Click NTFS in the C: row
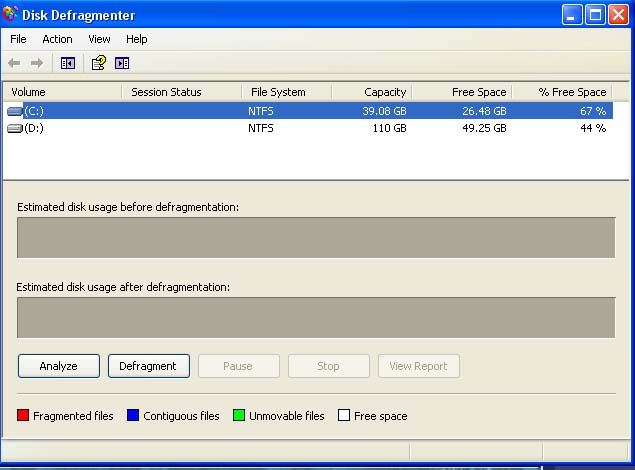Image resolution: width=635 pixels, height=470 pixels. pos(261,111)
